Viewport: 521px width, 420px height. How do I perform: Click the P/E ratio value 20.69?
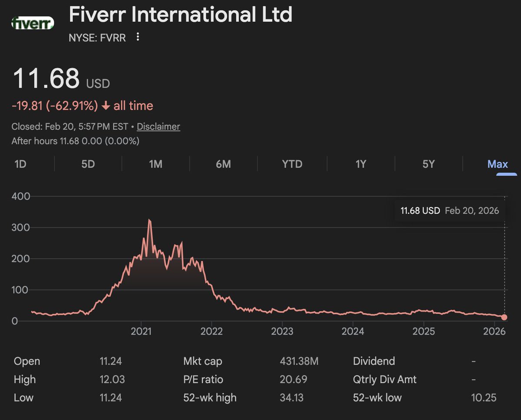click(294, 380)
